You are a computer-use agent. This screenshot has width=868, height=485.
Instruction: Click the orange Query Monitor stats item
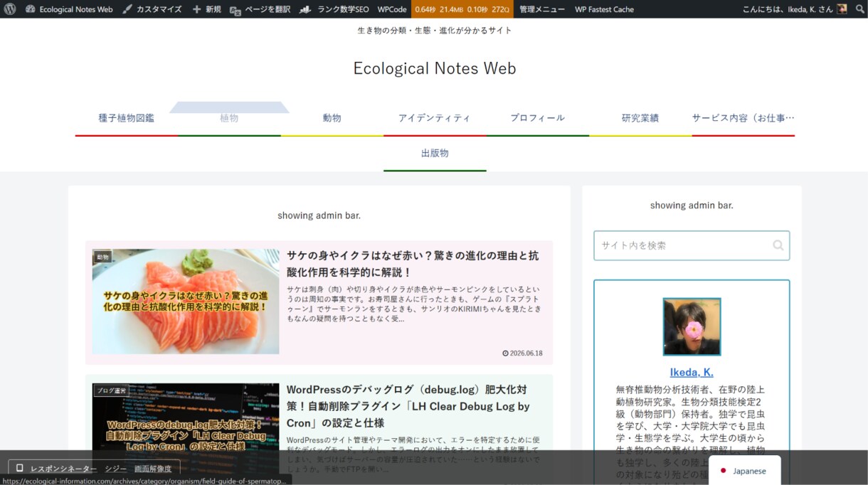[x=462, y=9]
